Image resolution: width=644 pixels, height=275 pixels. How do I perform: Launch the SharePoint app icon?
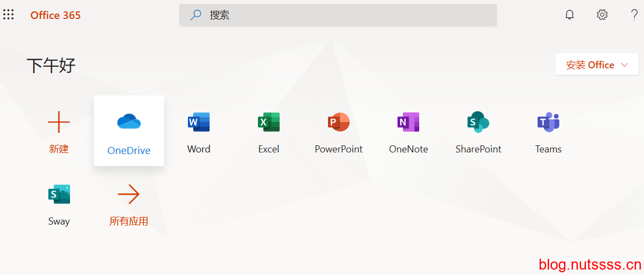tap(478, 122)
